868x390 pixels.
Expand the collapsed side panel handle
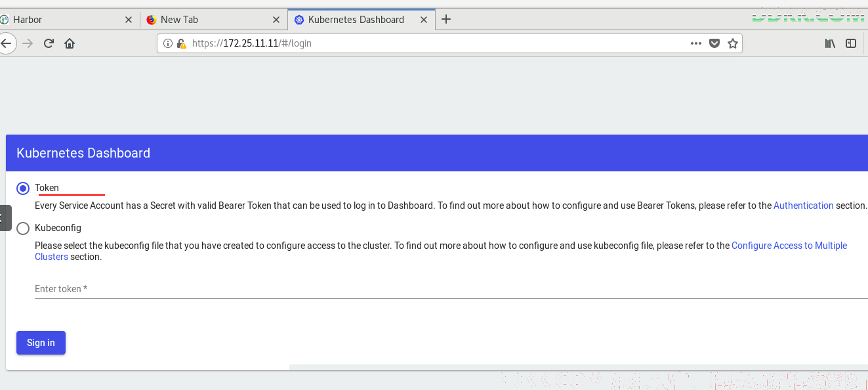5,218
